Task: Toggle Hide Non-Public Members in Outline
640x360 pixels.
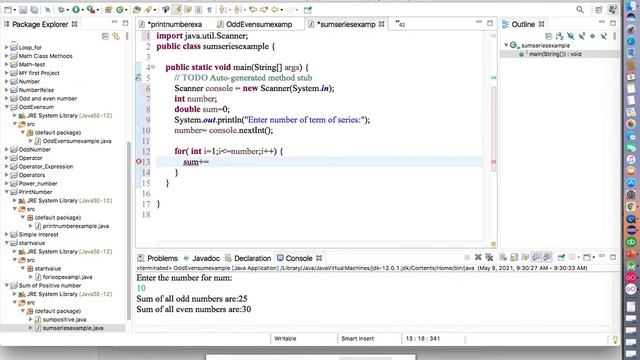Action: point(592,36)
